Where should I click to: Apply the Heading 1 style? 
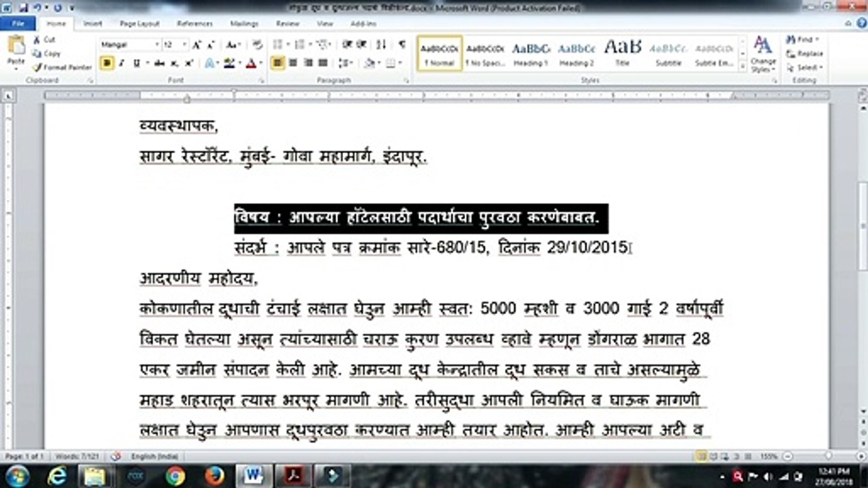[x=531, y=53]
